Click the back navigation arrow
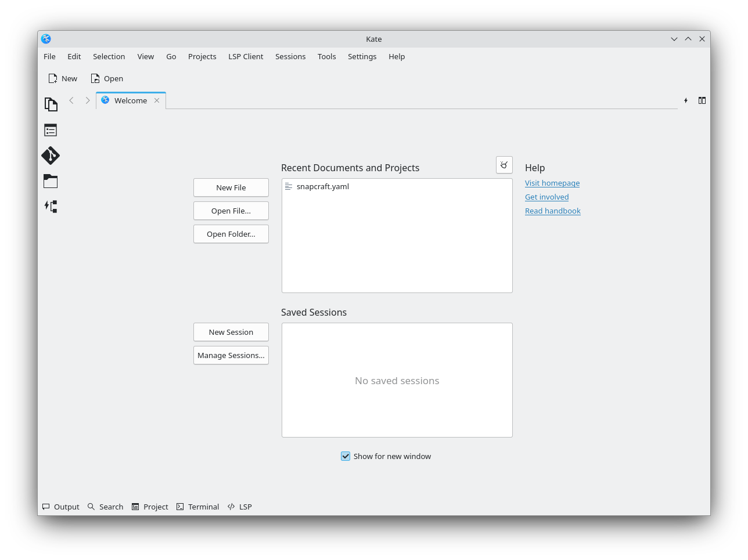 coord(71,100)
